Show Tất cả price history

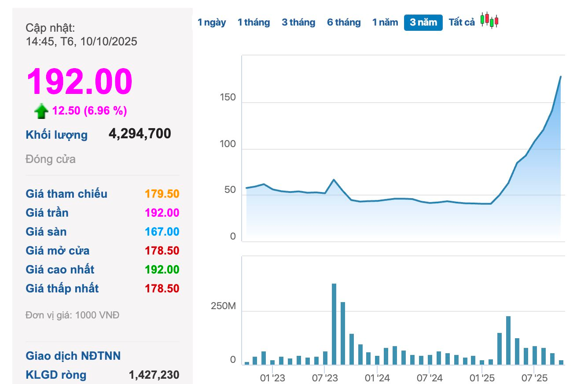pyautogui.click(x=461, y=22)
